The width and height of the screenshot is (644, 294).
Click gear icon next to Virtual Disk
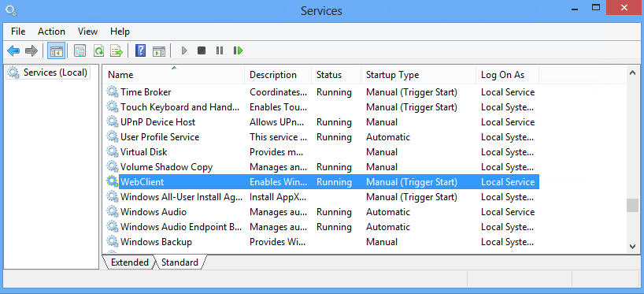coord(113,152)
